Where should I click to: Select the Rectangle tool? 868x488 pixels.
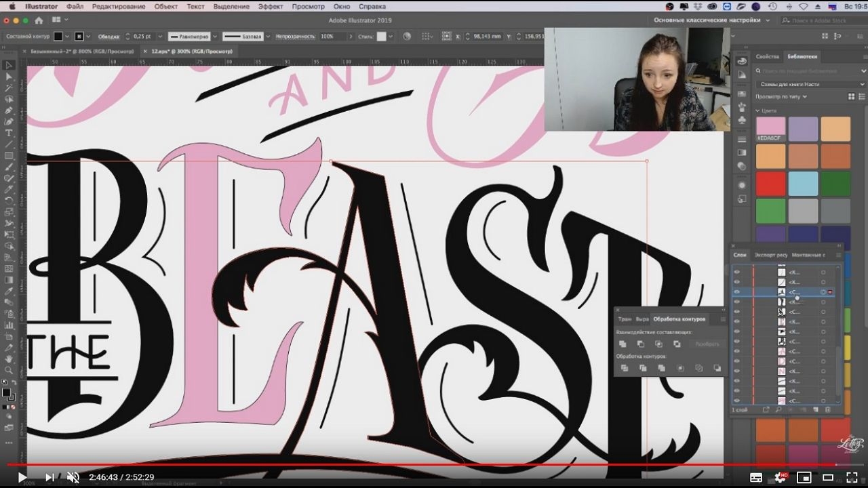coord(9,156)
